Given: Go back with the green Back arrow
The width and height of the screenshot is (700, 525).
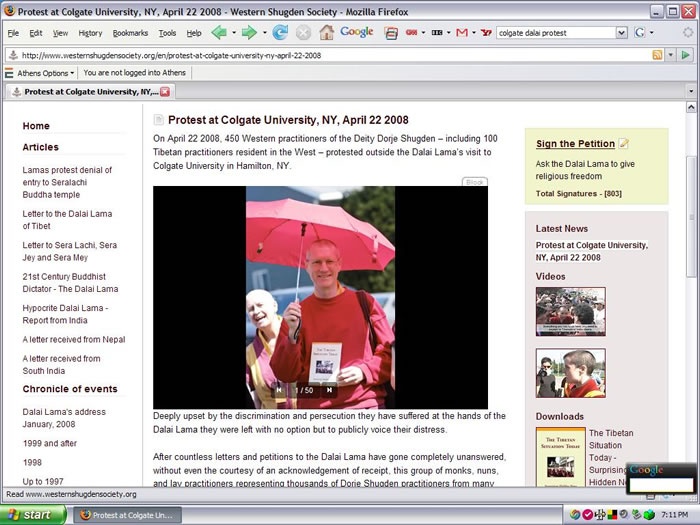Looking at the screenshot, I should pos(219,33).
